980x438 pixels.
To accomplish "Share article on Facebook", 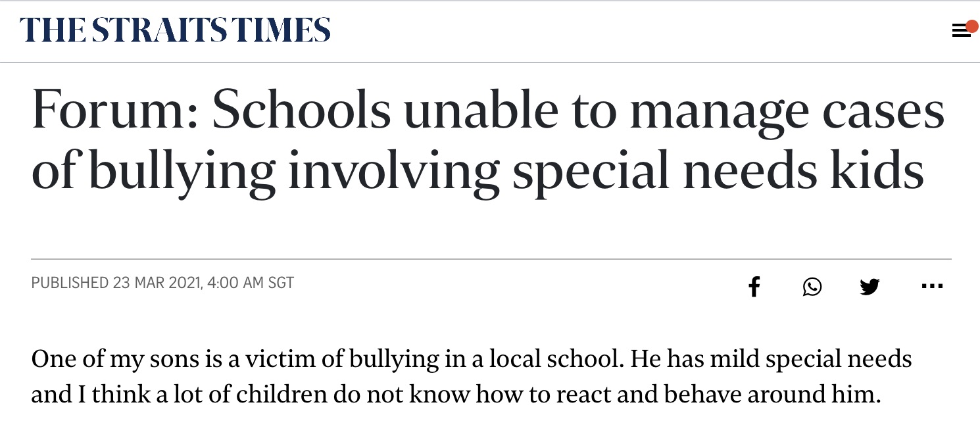I will click(754, 287).
